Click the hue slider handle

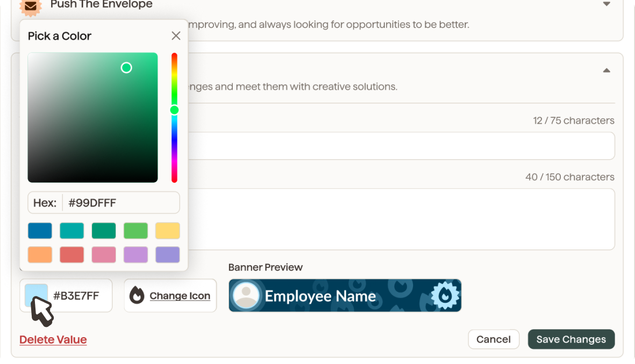click(174, 109)
